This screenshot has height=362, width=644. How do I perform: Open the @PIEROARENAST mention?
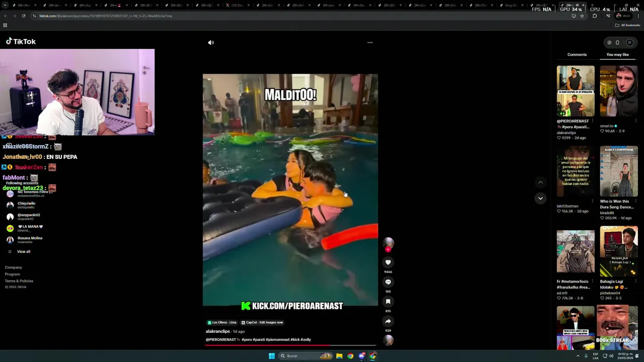pos(221,339)
